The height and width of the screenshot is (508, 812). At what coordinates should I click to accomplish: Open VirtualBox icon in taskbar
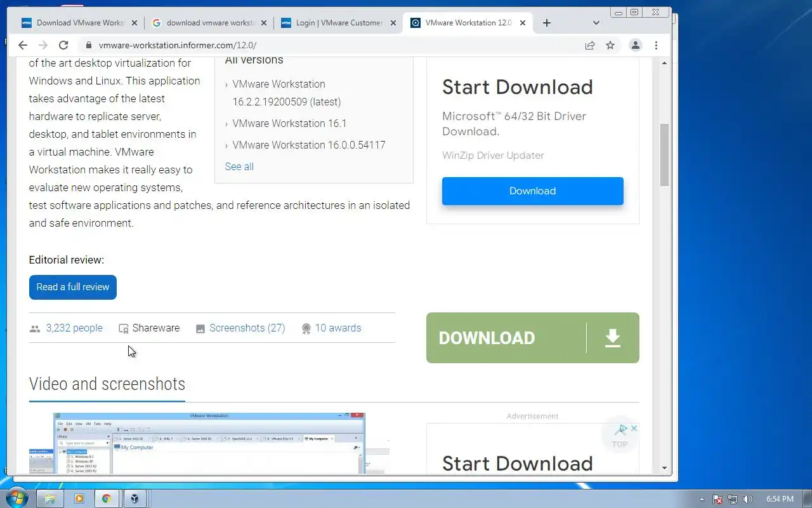pos(134,499)
